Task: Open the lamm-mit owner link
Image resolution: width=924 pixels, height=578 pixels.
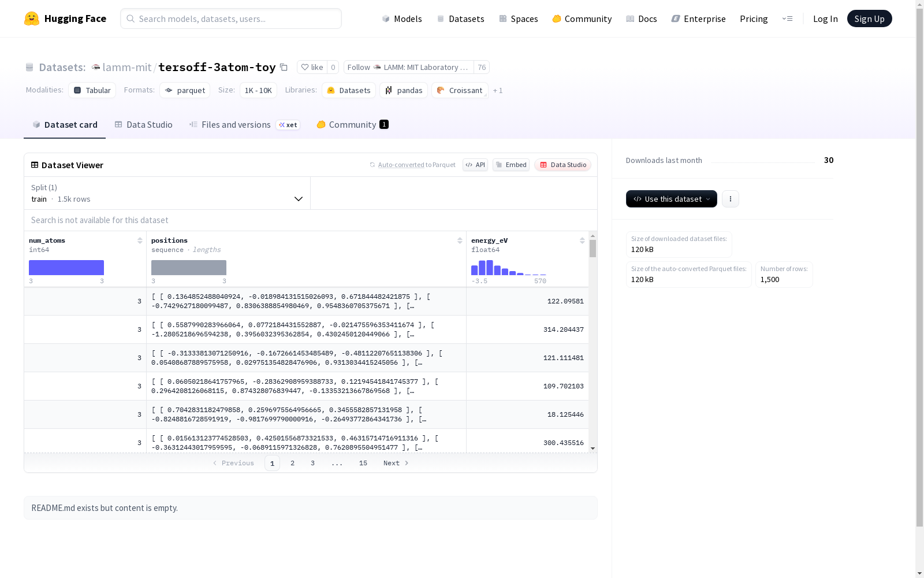Action: point(127,67)
